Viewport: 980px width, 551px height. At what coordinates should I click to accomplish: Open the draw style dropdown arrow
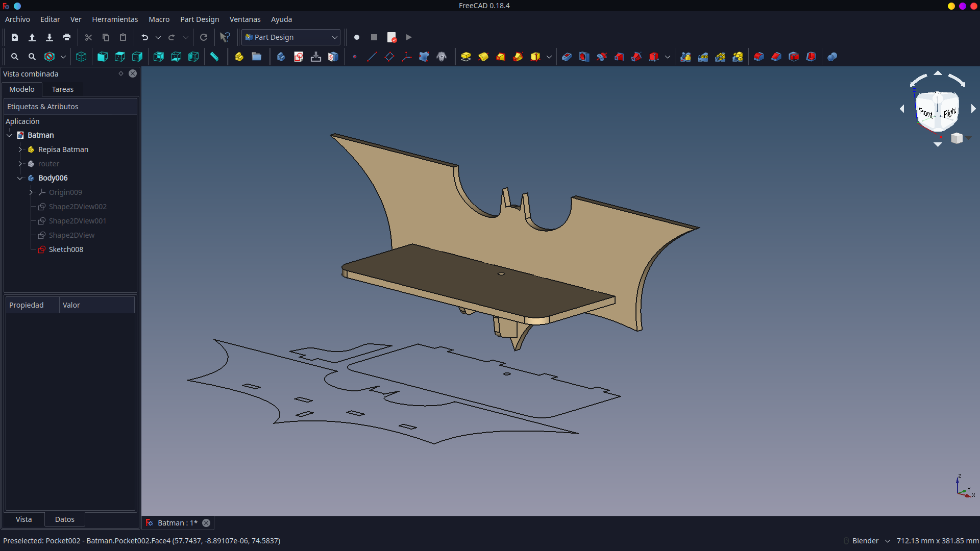[63, 57]
